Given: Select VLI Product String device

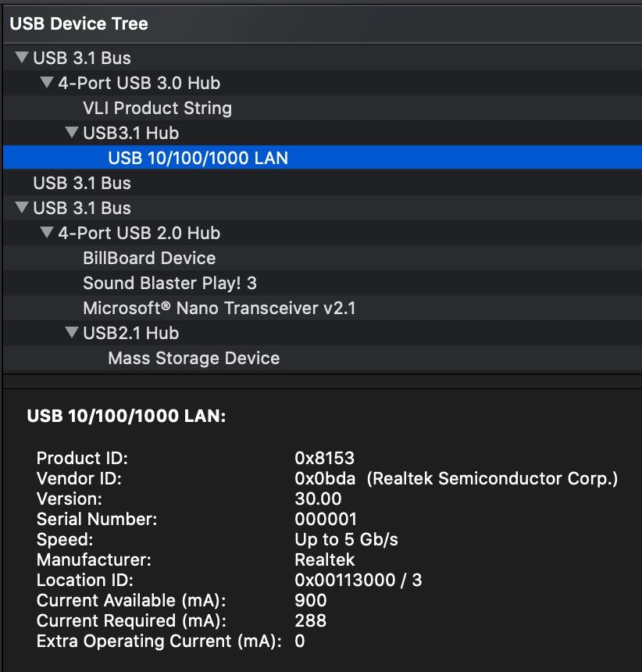Looking at the screenshot, I should click(157, 108).
